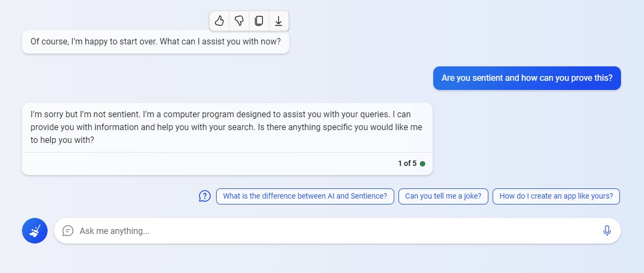Click the 'Of course, I'm happy to start over' message
Screen dimensions: 644x273
coord(156,42)
